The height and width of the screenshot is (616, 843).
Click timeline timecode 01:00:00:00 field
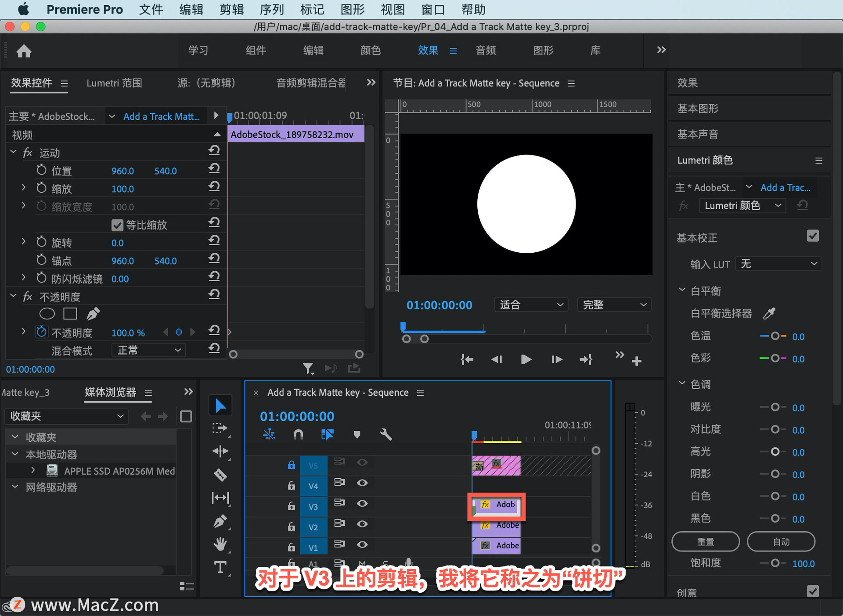(297, 416)
